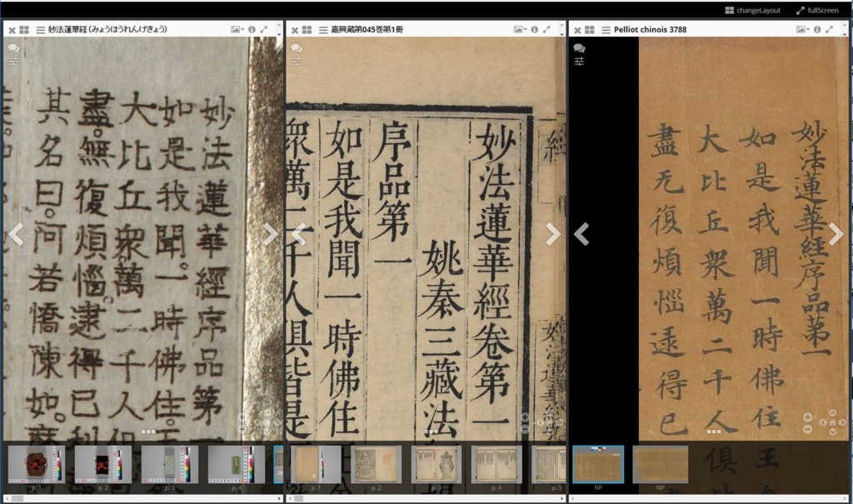The height and width of the screenshot is (504, 853).
Task: Click horizontal scrollbar under Pelliot chinois thumbnails
Action: pos(710,498)
